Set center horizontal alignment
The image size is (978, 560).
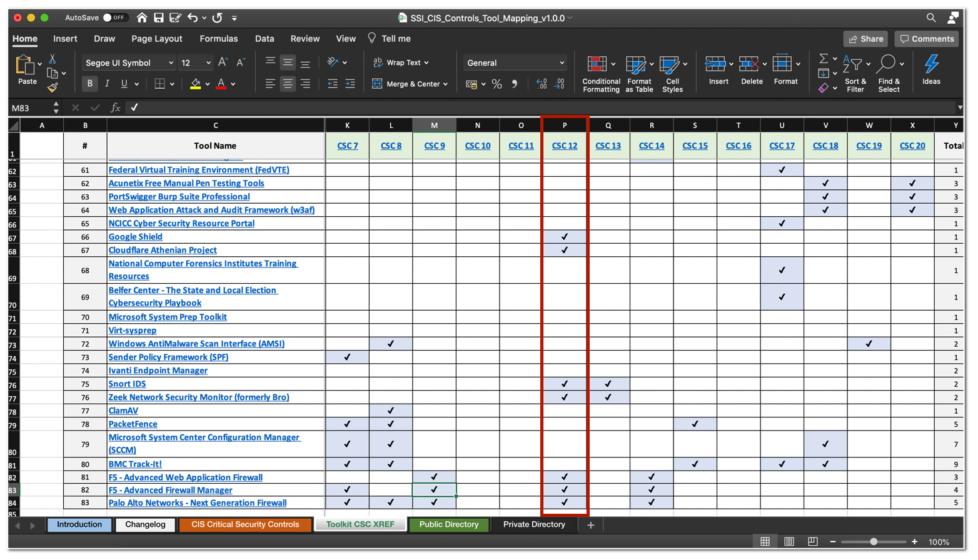click(288, 84)
